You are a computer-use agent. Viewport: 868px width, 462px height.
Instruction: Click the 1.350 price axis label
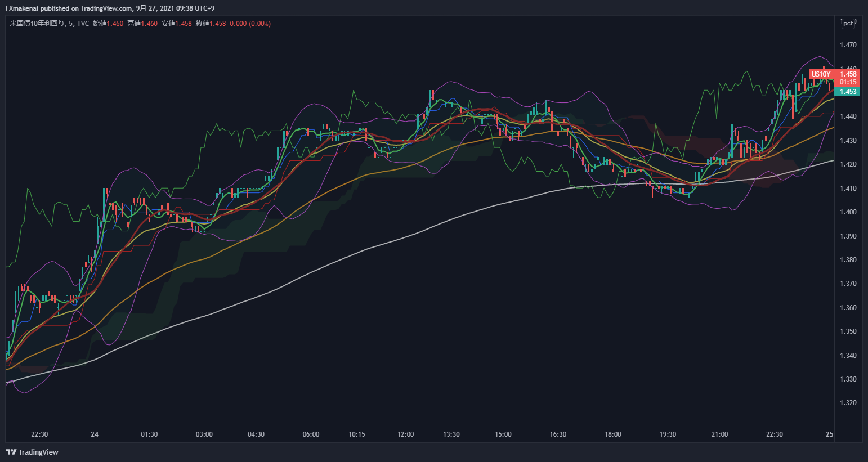(848, 331)
